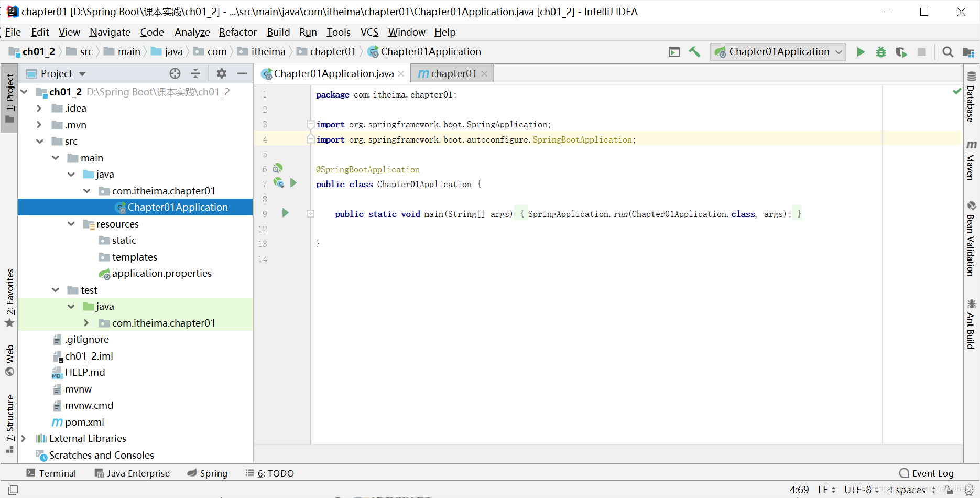980x498 pixels.
Task: Open the VCS menu
Action: tap(369, 32)
